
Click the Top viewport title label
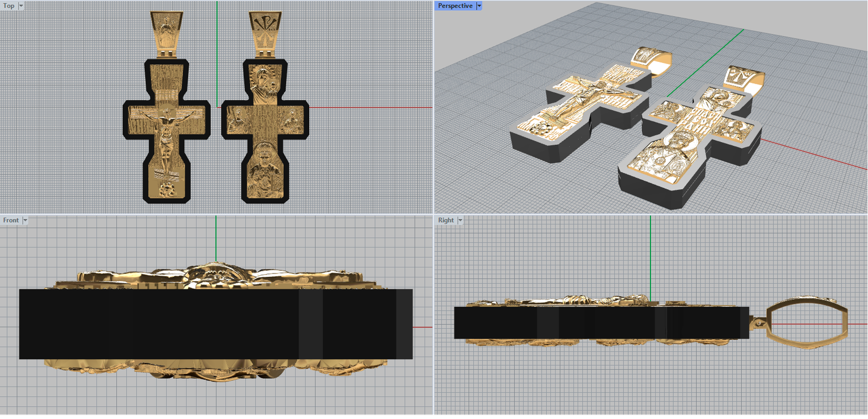9,6
